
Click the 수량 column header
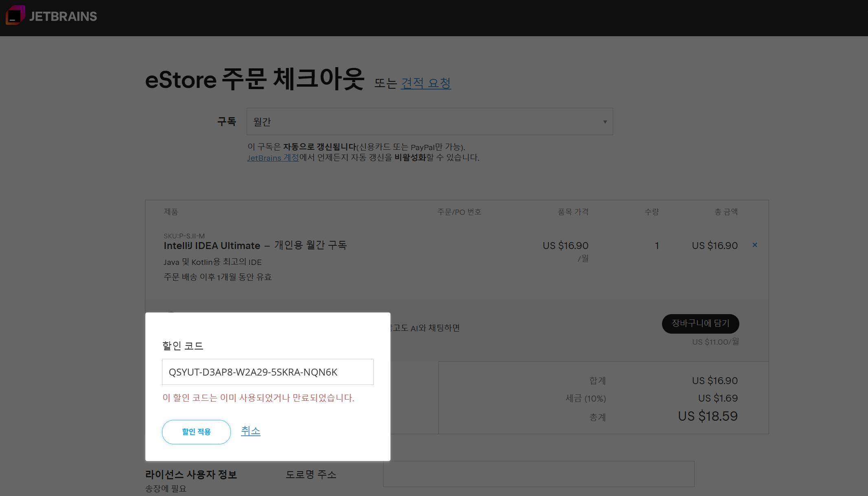click(x=651, y=212)
